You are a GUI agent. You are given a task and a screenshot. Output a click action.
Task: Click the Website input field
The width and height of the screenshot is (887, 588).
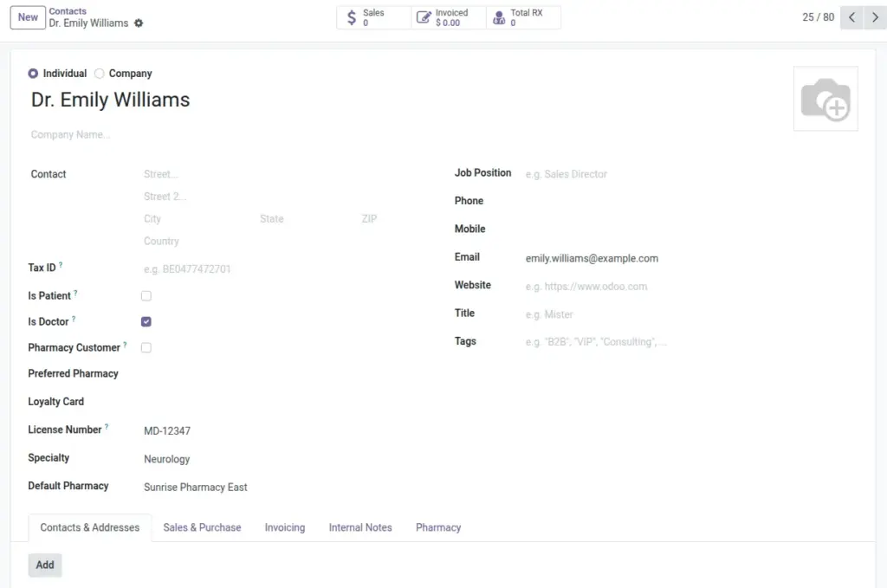(690, 287)
